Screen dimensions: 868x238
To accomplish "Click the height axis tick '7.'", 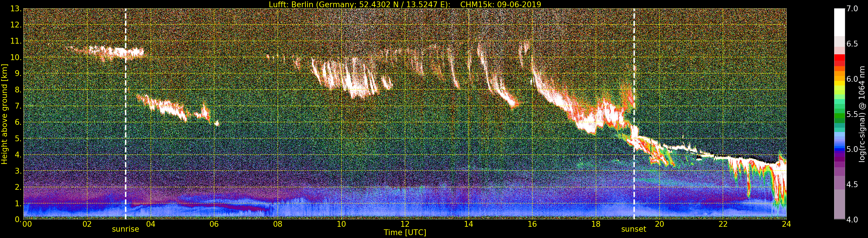I will click(x=18, y=106).
